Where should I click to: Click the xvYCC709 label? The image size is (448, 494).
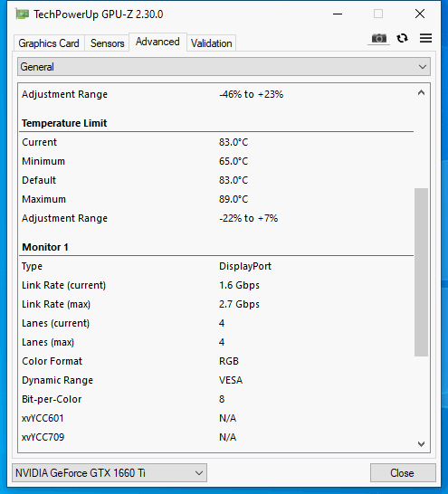tap(43, 437)
